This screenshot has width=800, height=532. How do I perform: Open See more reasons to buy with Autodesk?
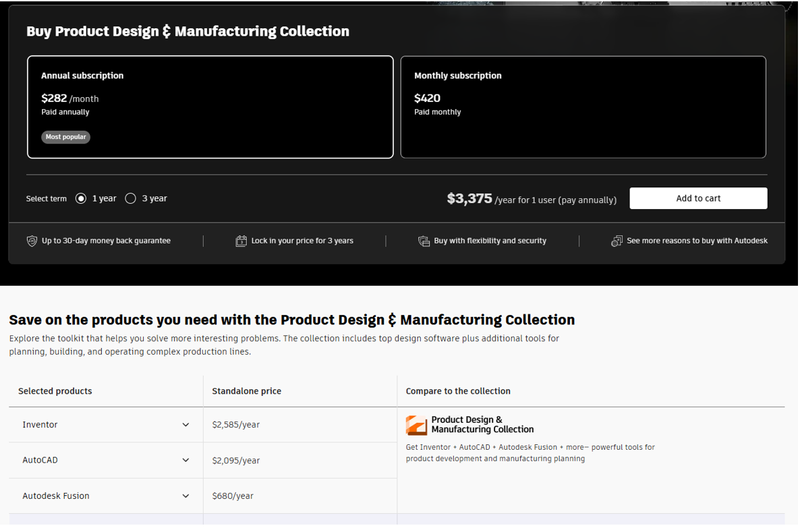(x=697, y=241)
